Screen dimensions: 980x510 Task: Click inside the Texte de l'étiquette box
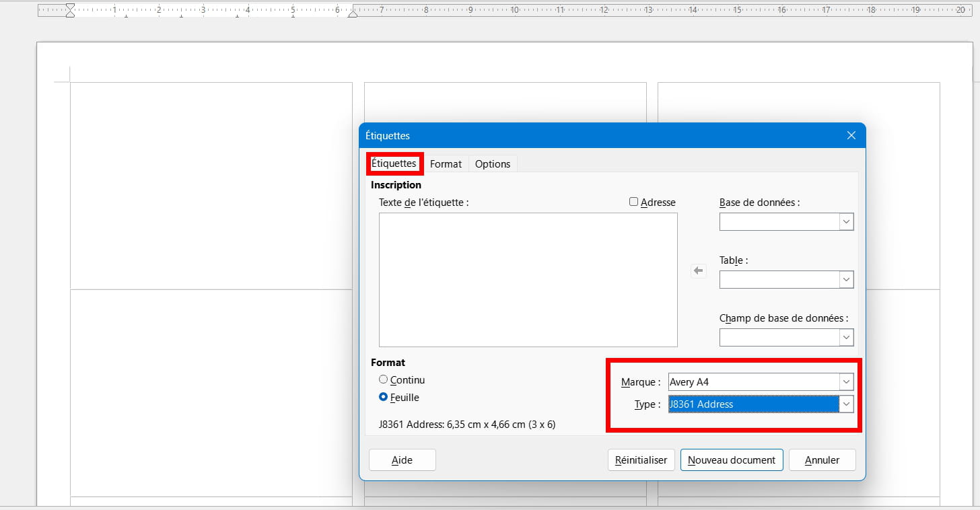(528, 279)
